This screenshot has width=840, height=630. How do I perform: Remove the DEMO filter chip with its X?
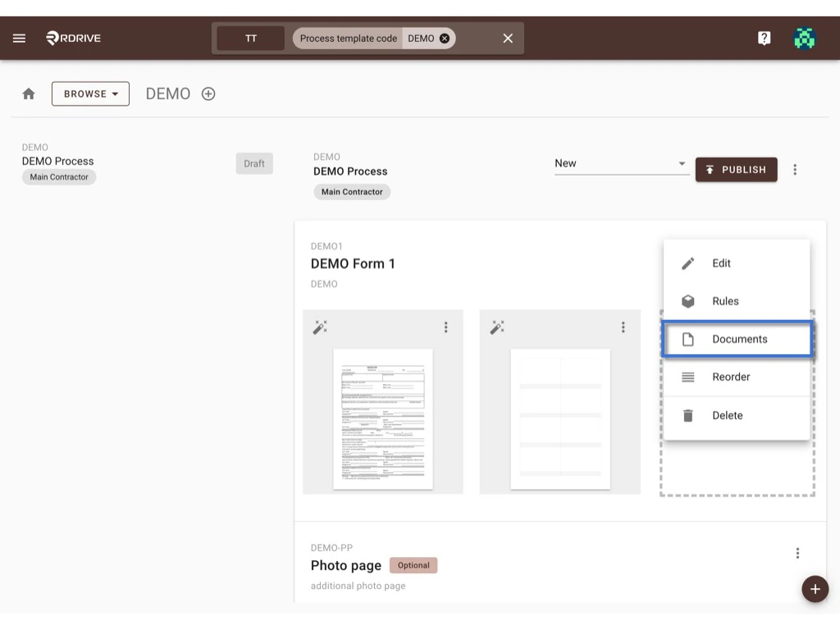(x=444, y=38)
